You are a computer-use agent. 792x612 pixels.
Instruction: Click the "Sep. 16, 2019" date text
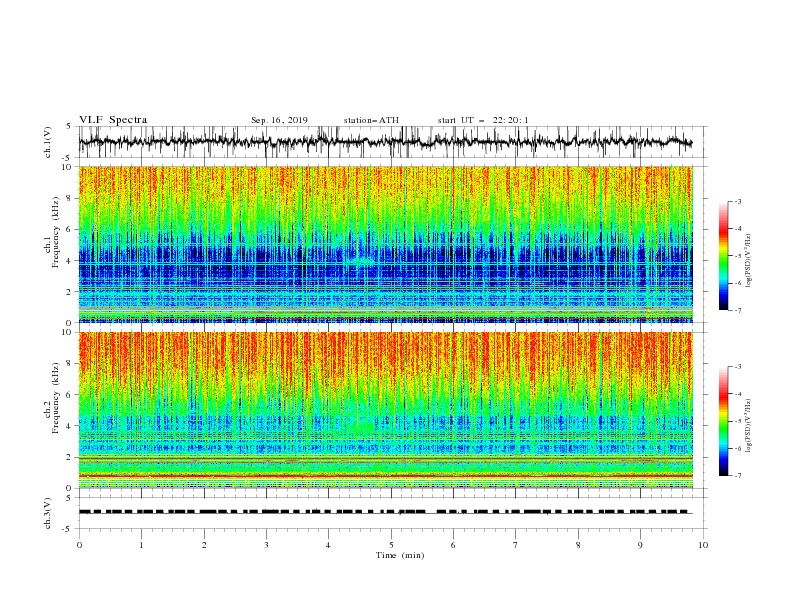279,120
